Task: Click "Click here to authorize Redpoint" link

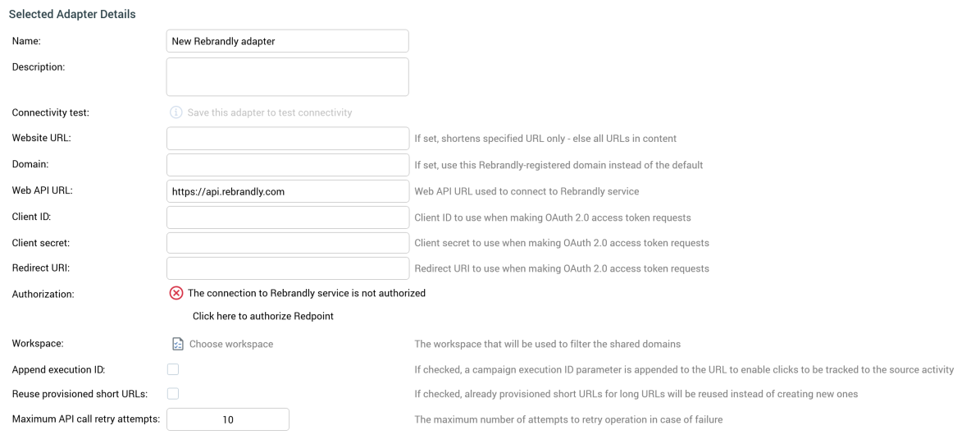Action: tap(262, 316)
